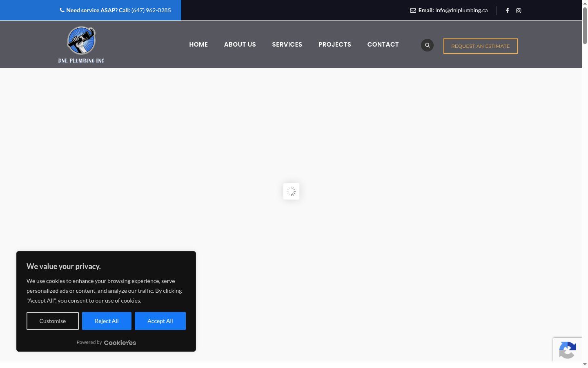
Task: Call the (647) 962-0285 number
Action: pyautogui.click(x=151, y=10)
